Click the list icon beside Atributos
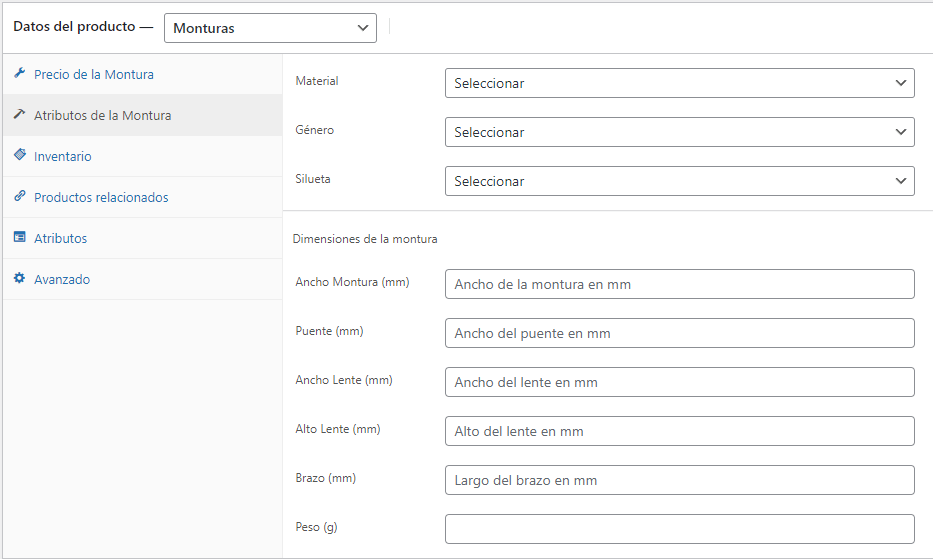The image size is (933, 559). click(x=20, y=237)
